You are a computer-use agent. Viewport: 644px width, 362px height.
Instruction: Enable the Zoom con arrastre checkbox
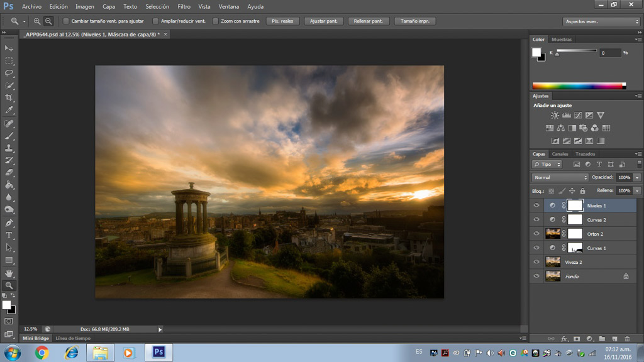[215, 21]
